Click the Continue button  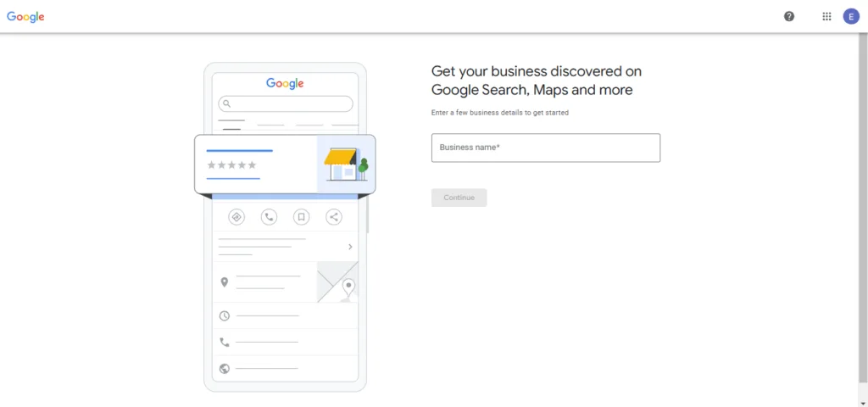(459, 198)
